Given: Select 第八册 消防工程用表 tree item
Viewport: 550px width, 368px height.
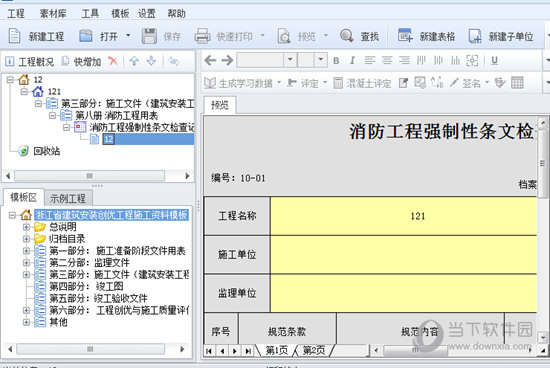Looking at the screenshot, I should 116,115.
